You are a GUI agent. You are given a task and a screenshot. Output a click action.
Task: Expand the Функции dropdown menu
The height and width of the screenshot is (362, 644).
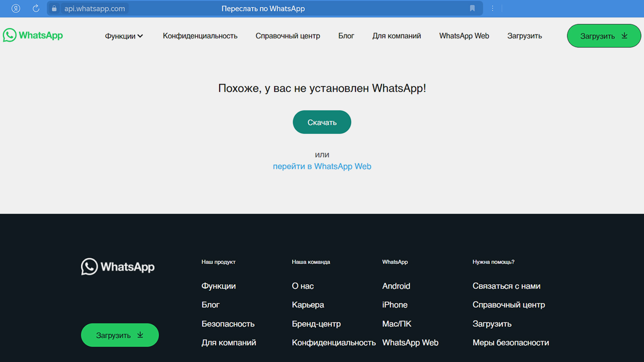click(x=124, y=36)
